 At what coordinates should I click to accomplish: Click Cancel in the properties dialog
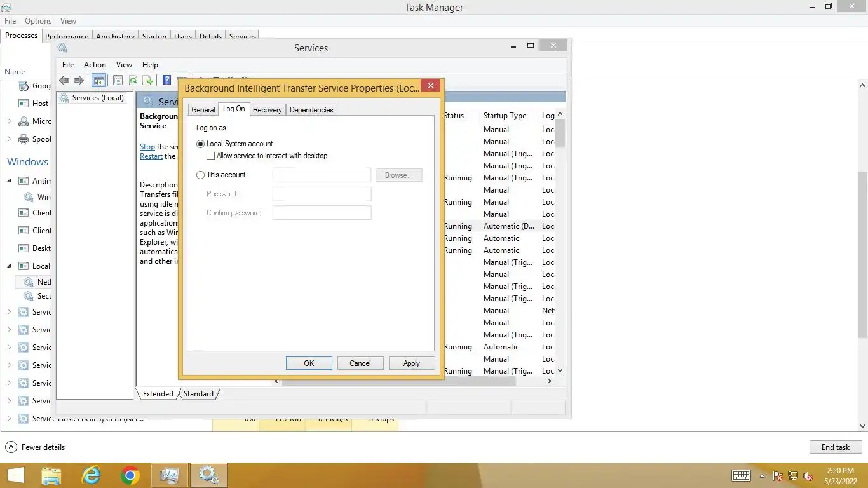click(x=360, y=363)
